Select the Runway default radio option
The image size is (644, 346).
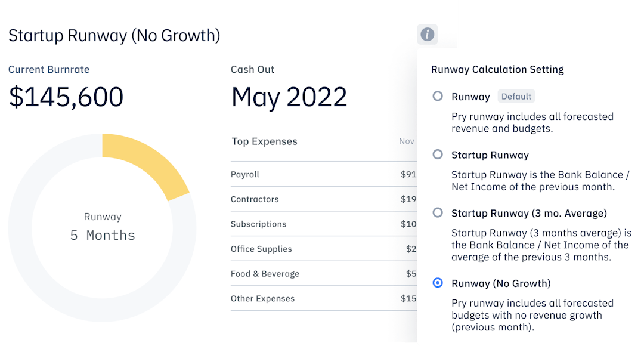click(438, 96)
